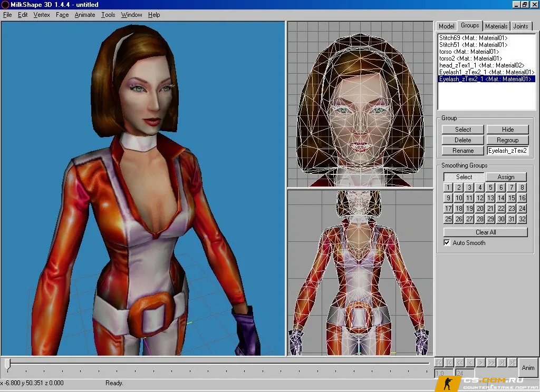Go to the next keyframe
The height and width of the screenshot is (392, 540).
503,362
